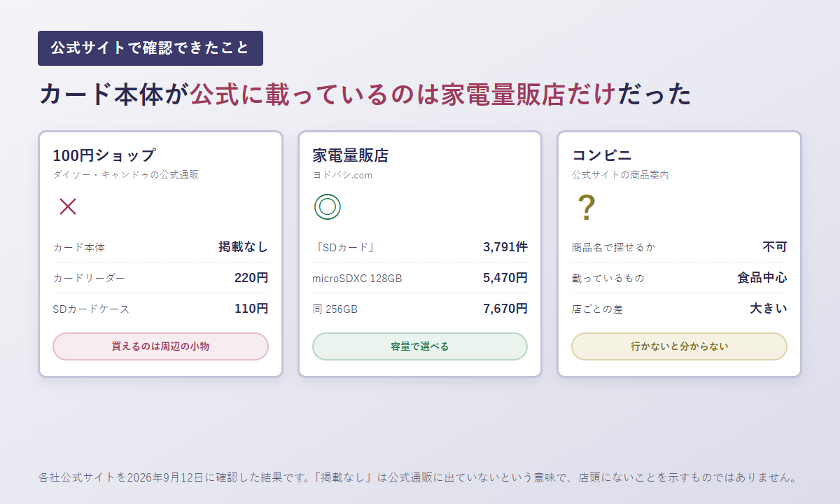840x504 pixels.
Task: Click the 「SDカード」 row label
Action: 345,247
